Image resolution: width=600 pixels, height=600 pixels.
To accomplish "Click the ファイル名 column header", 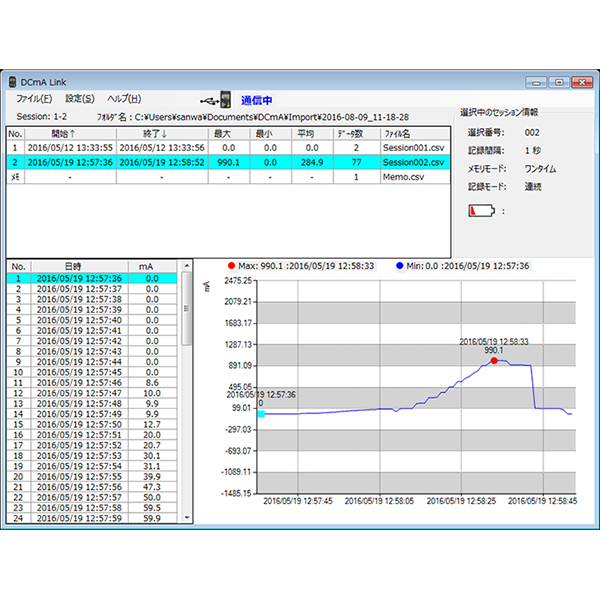I will (x=396, y=133).
